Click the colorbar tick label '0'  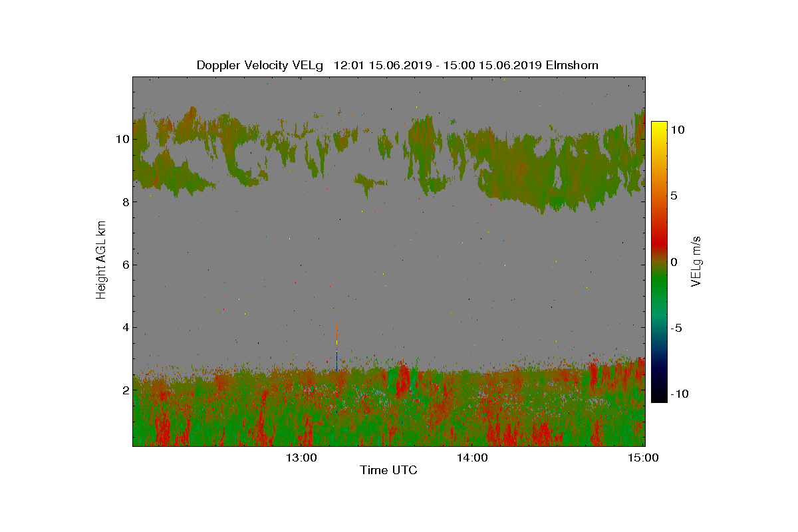(x=673, y=262)
